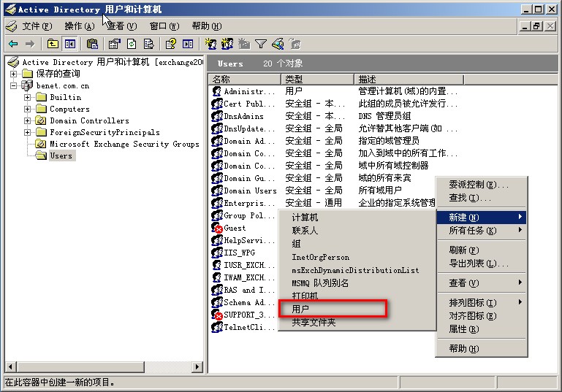Select the Users tree item
The image size is (562, 392).
(x=61, y=155)
